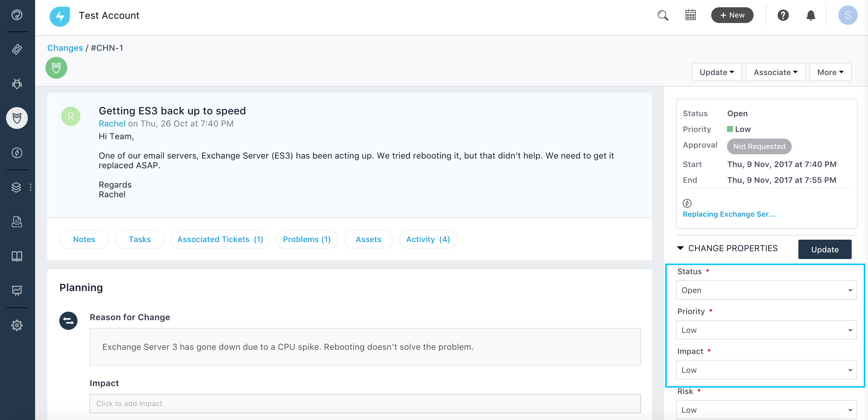
Task: Click the title Getting ES3 back up to speed
Action: (172, 111)
